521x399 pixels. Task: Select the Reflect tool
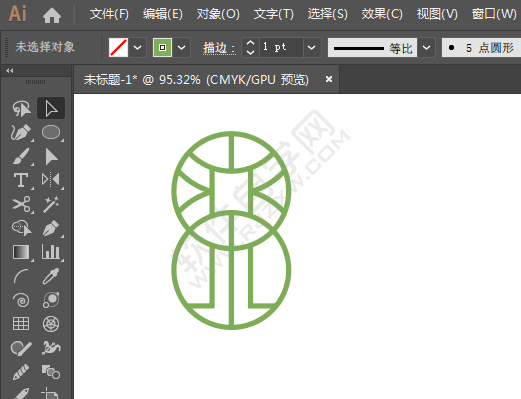(x=51, y=180)
